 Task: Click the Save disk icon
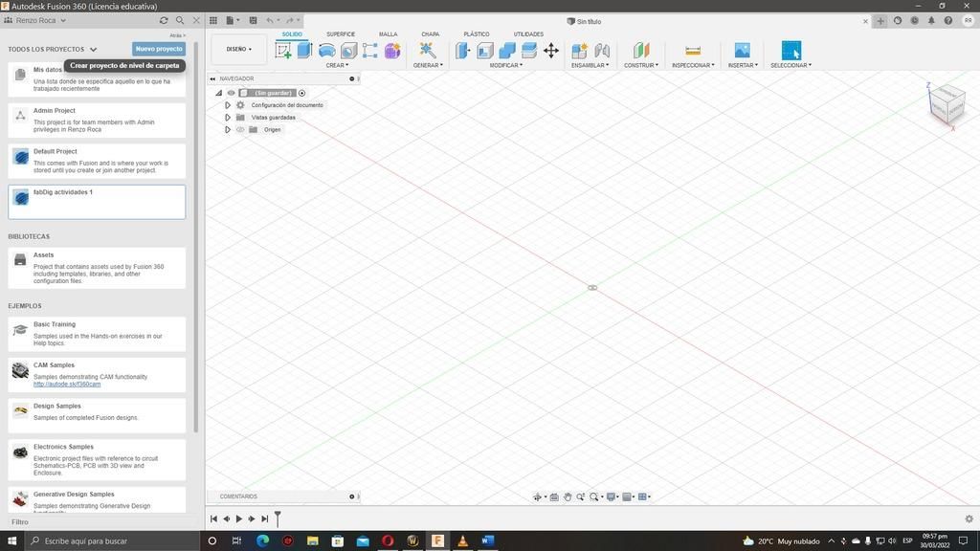[253, 21]
